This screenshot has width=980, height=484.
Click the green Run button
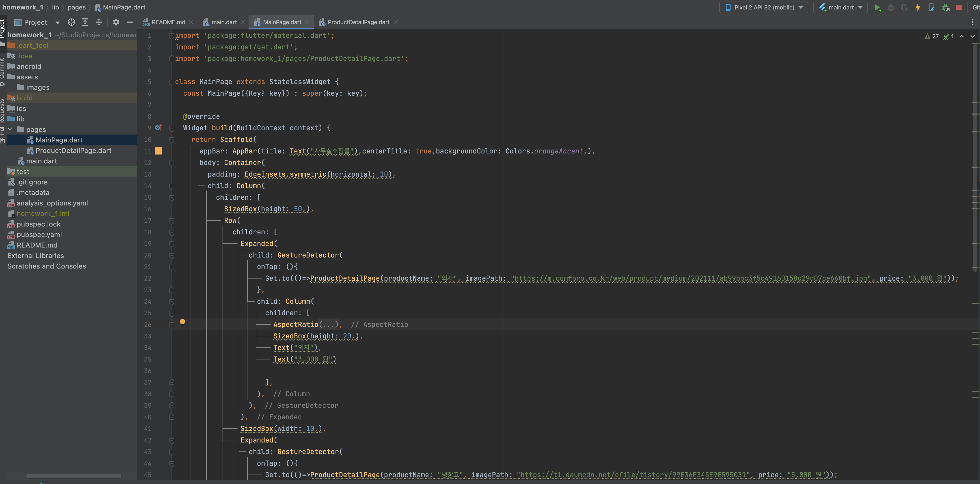click(877, 8)
